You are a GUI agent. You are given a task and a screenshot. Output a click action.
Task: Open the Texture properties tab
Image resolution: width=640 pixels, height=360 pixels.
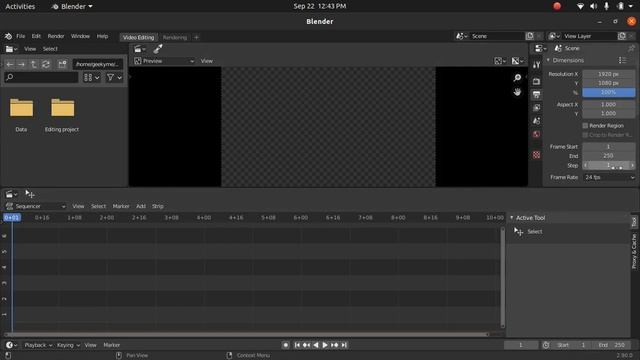(536, 155)
